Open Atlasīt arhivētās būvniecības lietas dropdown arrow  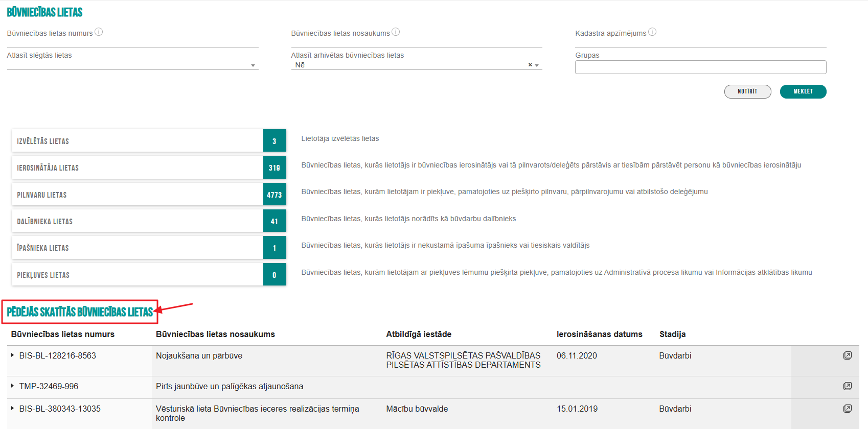point(537,65)
